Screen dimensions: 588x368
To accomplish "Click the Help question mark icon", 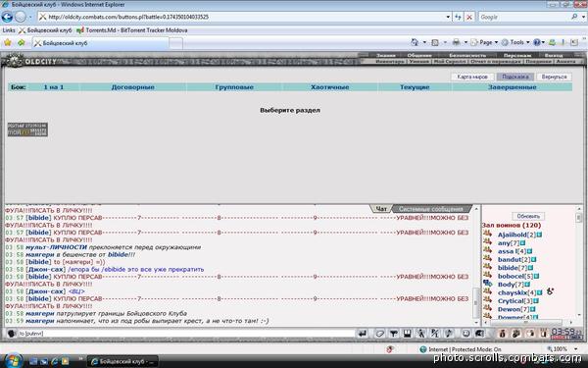I will pos(537,42).
